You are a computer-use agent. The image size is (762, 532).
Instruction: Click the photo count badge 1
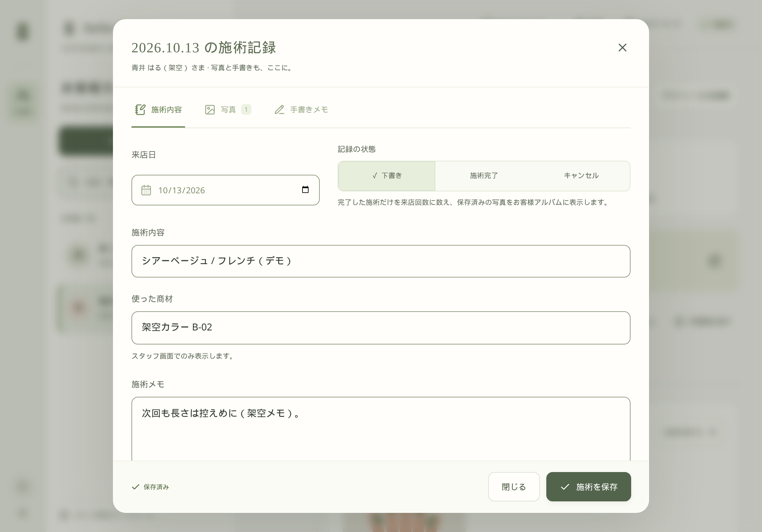(x=246, y=109)
